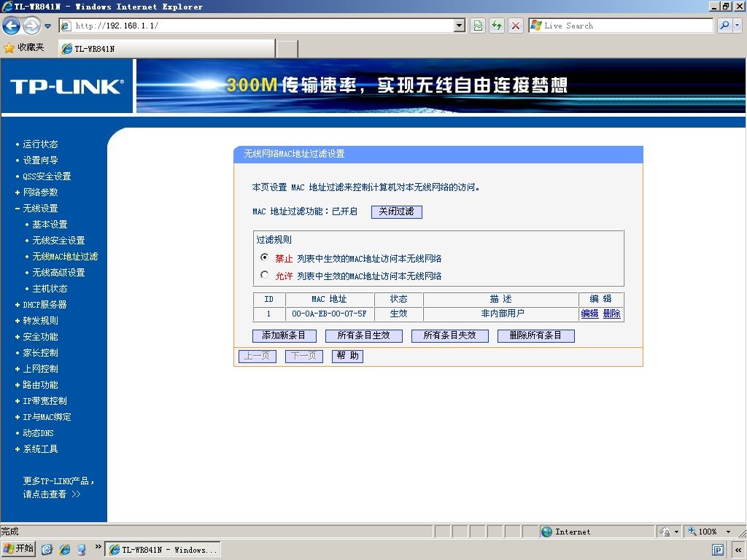This screenshot has height=560, width=747.
Task: Click the 所有条目生效 button
Action: [x=363, y=335]
